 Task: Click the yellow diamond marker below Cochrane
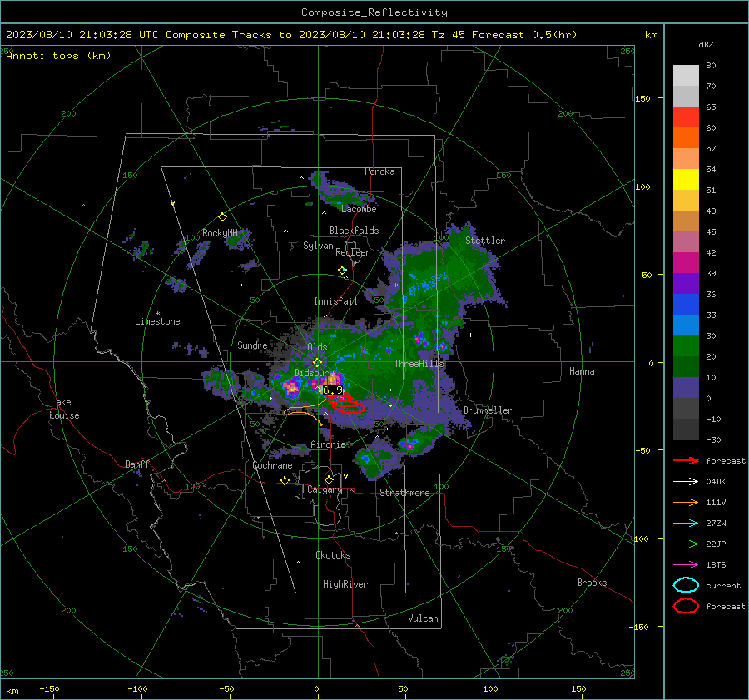285,480
